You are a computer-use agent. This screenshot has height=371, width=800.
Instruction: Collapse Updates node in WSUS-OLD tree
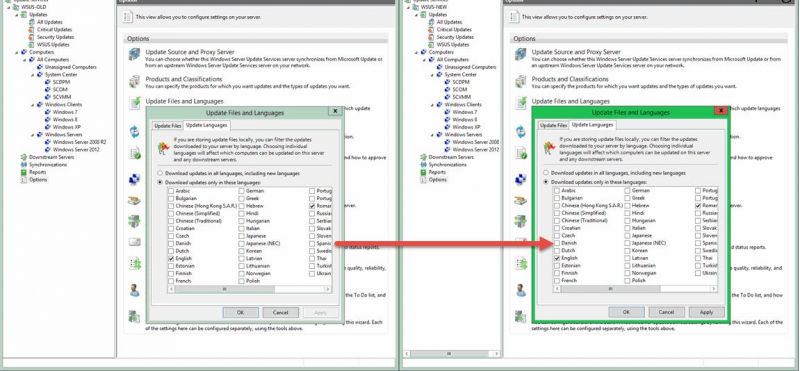[x=16, y=15]
